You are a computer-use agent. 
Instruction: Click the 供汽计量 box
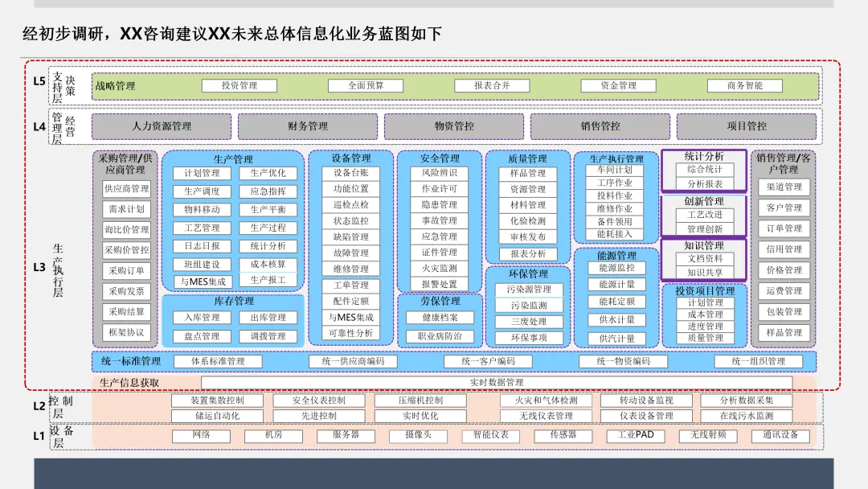pos(616,339)
